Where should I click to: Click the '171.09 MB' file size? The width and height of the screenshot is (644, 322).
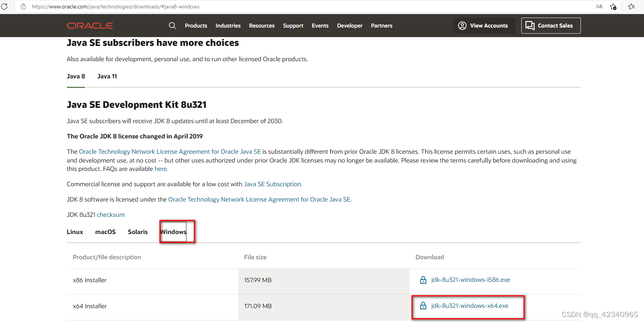[258, 306]
